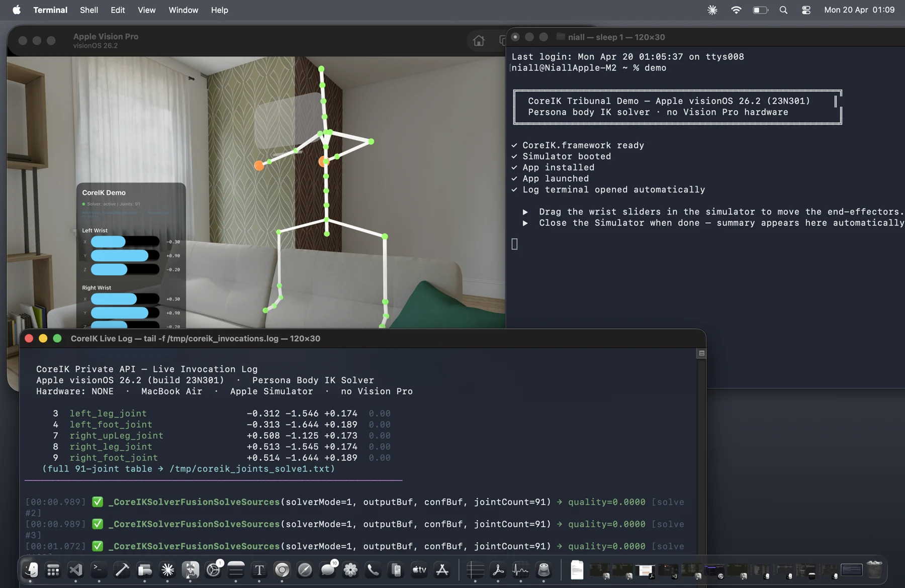Viewport: 905px width, 588px height.
Task: Click the right_foot_joint row in the log
Action: [221, 458]
